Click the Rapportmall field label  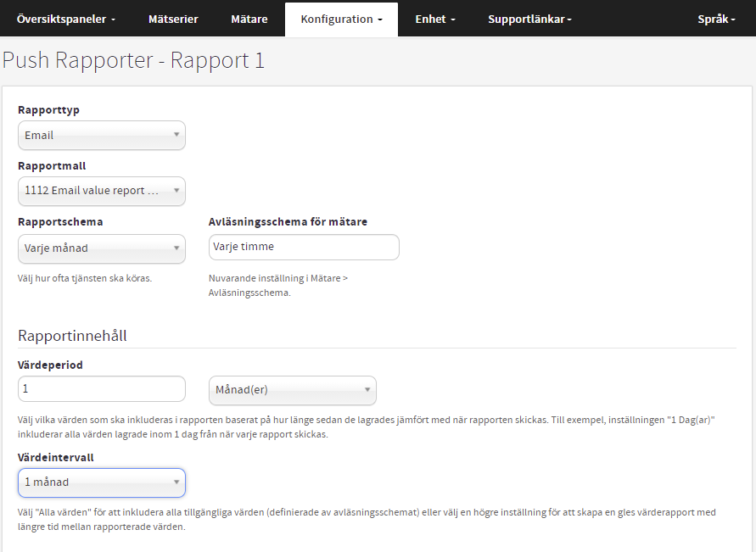pos(52,166)
